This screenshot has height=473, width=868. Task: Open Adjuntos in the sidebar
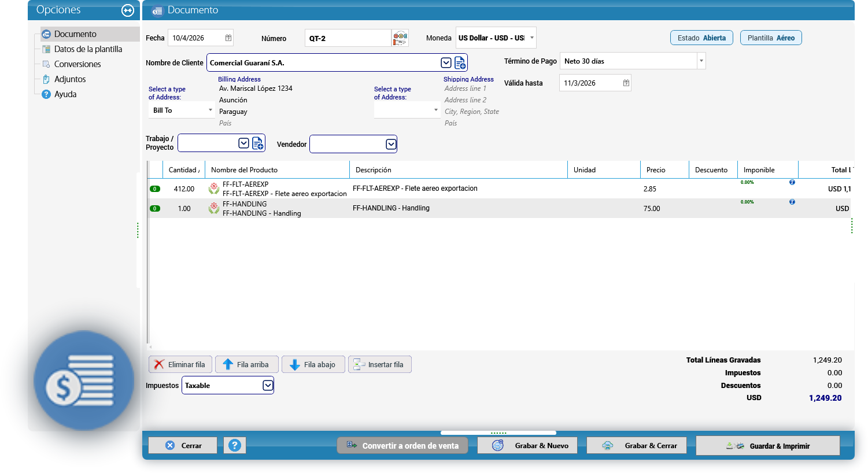[70, 79]
